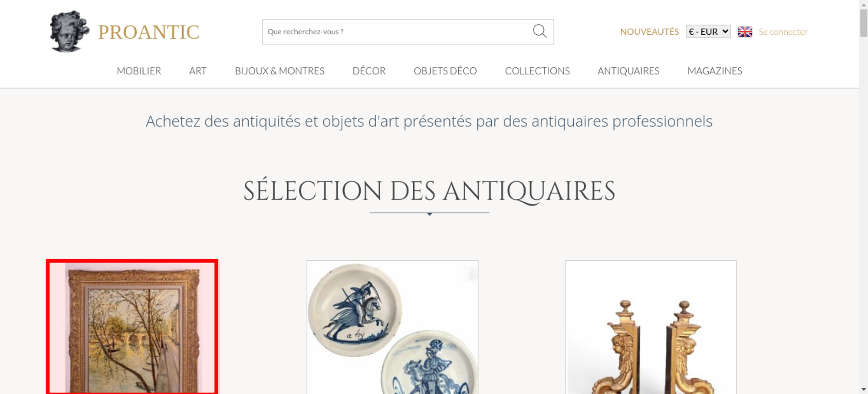Click the PROANTIC brand name text
868x394 pixels.
(x=148, y=32)
